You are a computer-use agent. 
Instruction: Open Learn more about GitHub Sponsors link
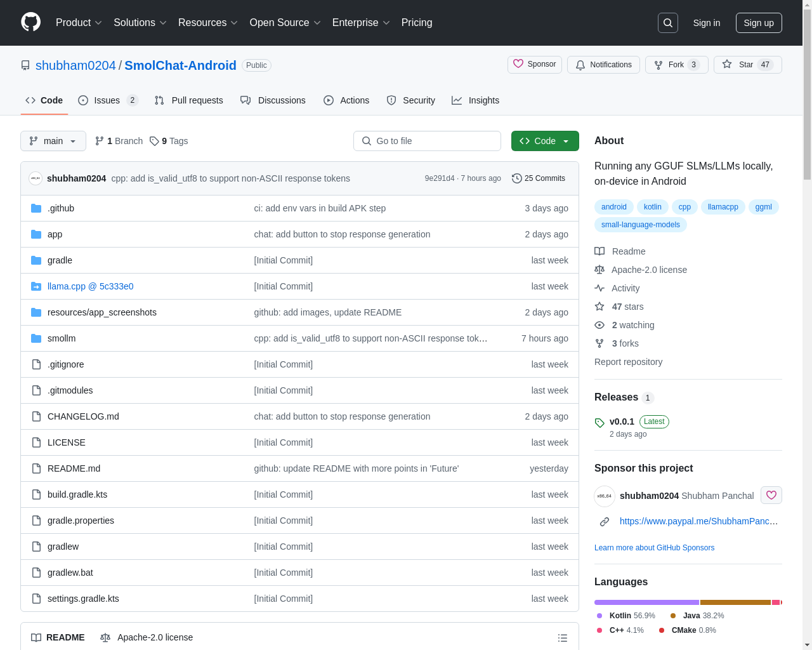(654, 548)
